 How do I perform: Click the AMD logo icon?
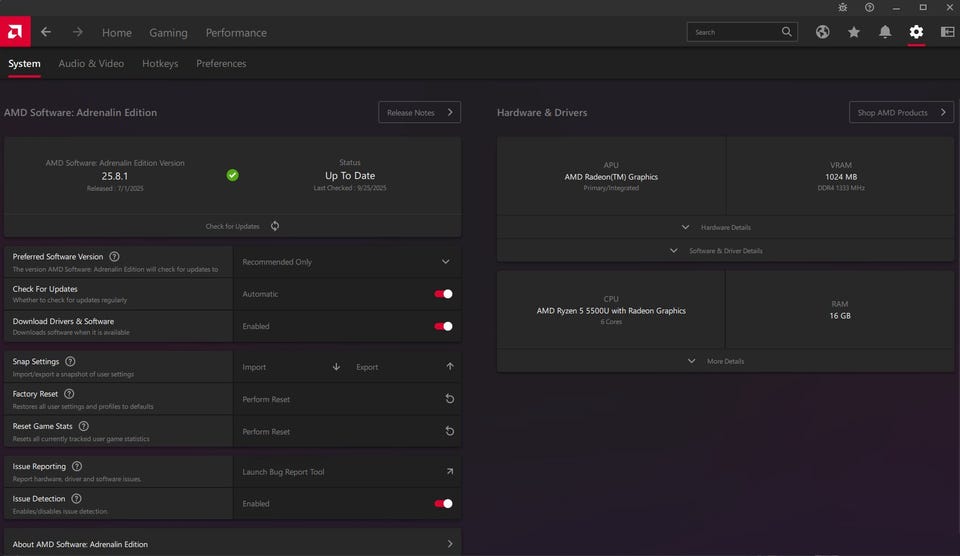coord(15,32)
